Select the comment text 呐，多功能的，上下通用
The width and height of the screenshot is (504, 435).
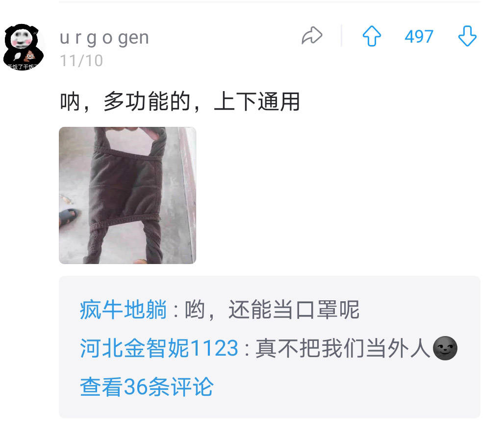pyautogui.click(x=180, y=101)
